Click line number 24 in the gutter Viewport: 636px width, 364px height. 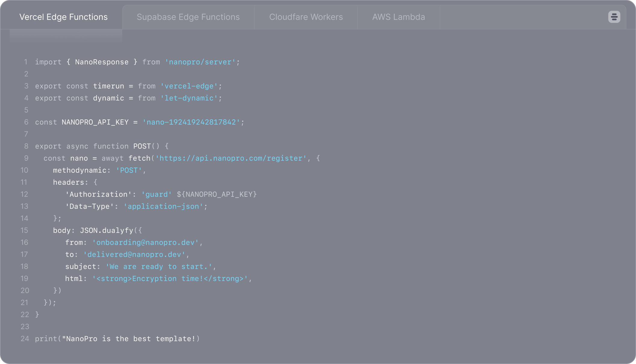pos(25,339)
